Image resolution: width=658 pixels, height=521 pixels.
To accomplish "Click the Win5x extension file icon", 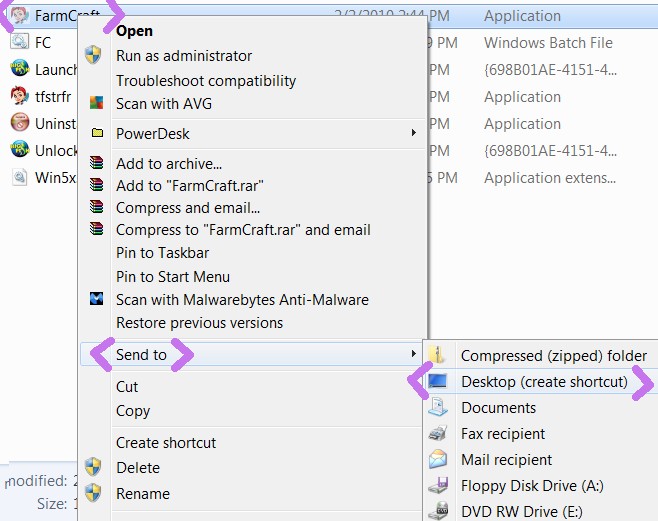I will coord(20,177).
